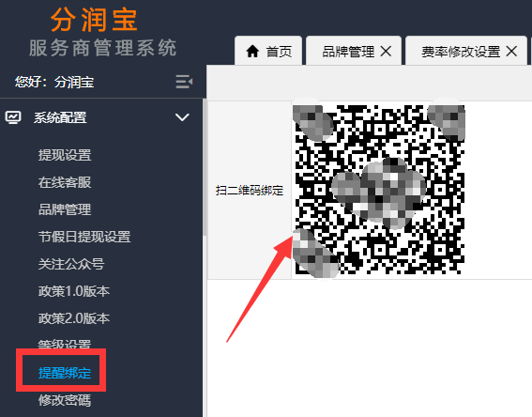Close the 费率修改设置 tab
This screenshot has height=417, width=532.
511,52
